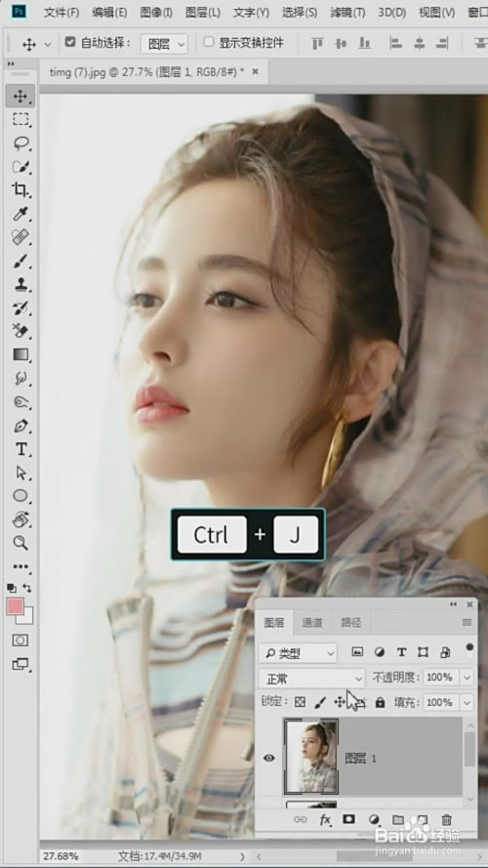Select the Quick Selection tool
The image size is (488, 868).
click(20, 167)
